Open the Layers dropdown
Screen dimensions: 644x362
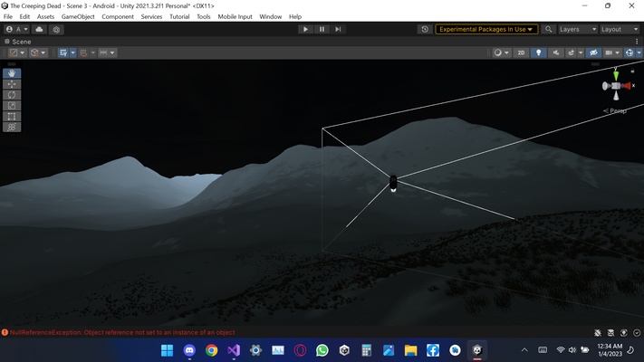coord(578,29)
